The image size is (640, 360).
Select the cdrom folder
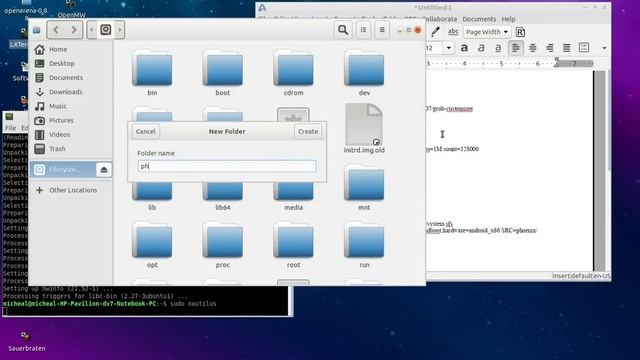click(x=293, y=73)
